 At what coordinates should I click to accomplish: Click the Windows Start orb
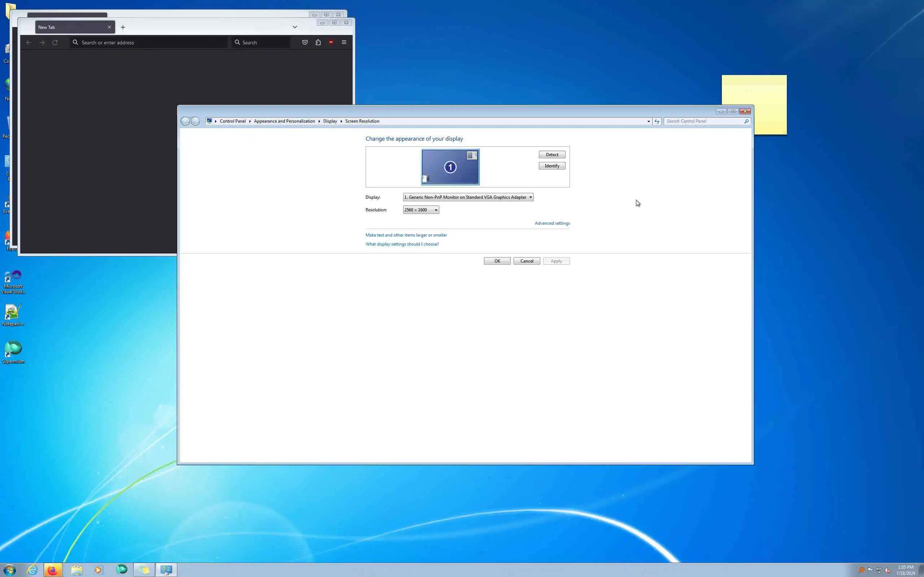[x=9, y=570]
